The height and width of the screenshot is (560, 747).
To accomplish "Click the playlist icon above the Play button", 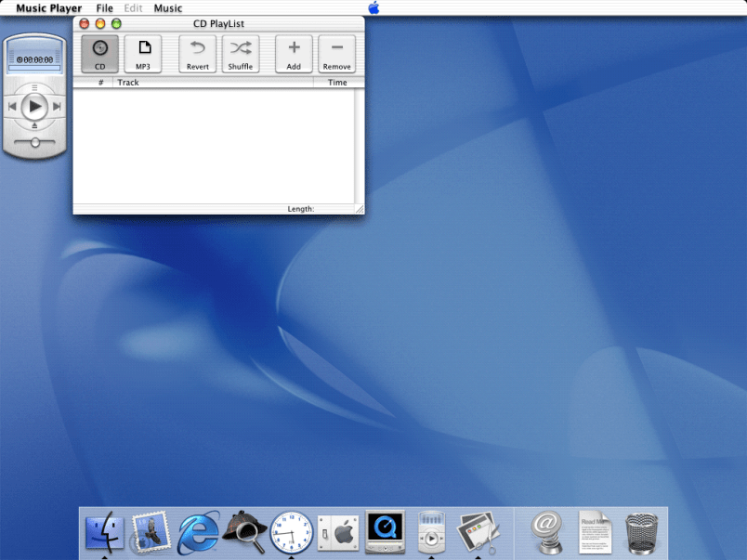I will coord(35,87).
